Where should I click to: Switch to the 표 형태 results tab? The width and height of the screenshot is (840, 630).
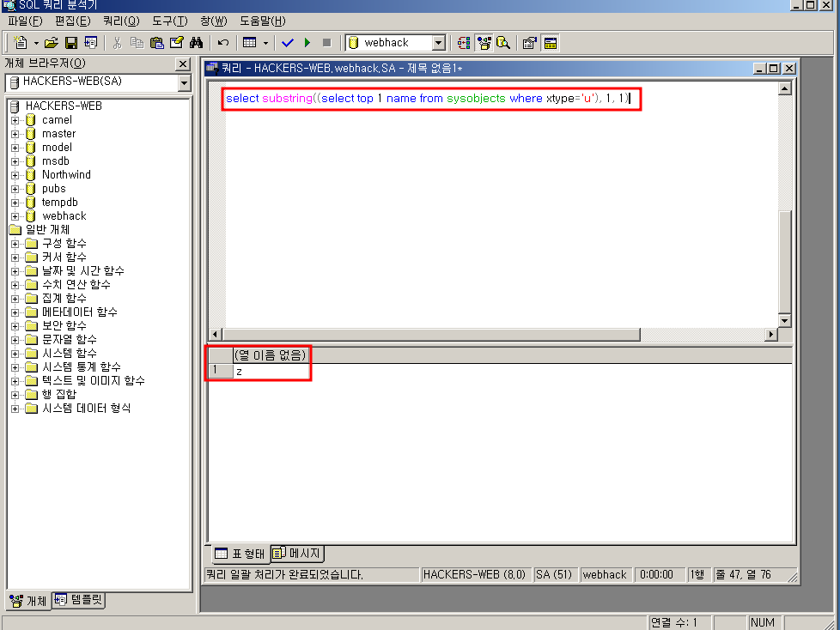pos(239,554)
